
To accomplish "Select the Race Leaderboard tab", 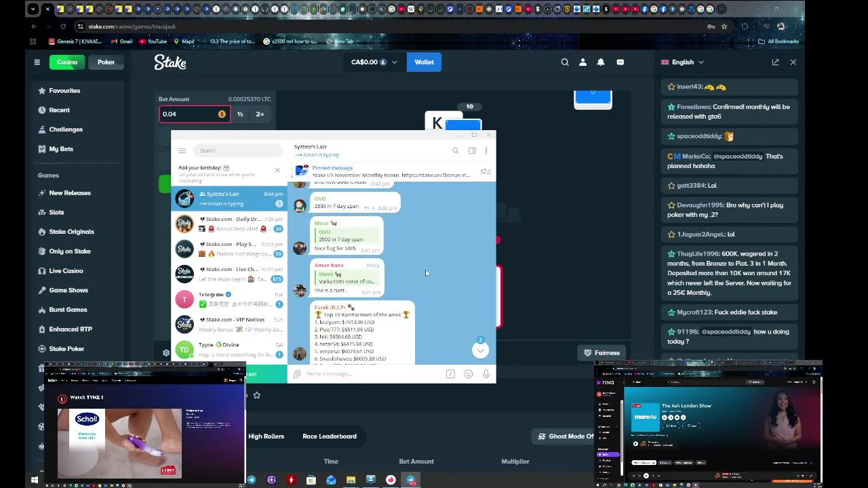I will click(330, 436).
